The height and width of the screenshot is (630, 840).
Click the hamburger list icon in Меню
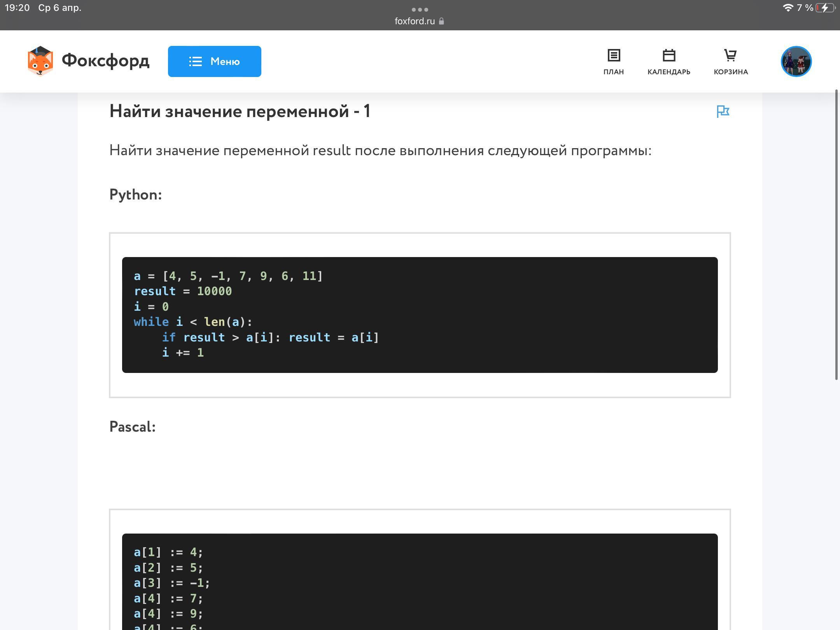click(x=195, y=61)
